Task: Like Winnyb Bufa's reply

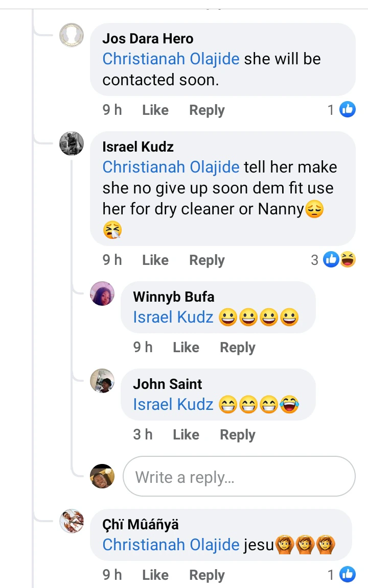Action: click(x=186, y=347)
